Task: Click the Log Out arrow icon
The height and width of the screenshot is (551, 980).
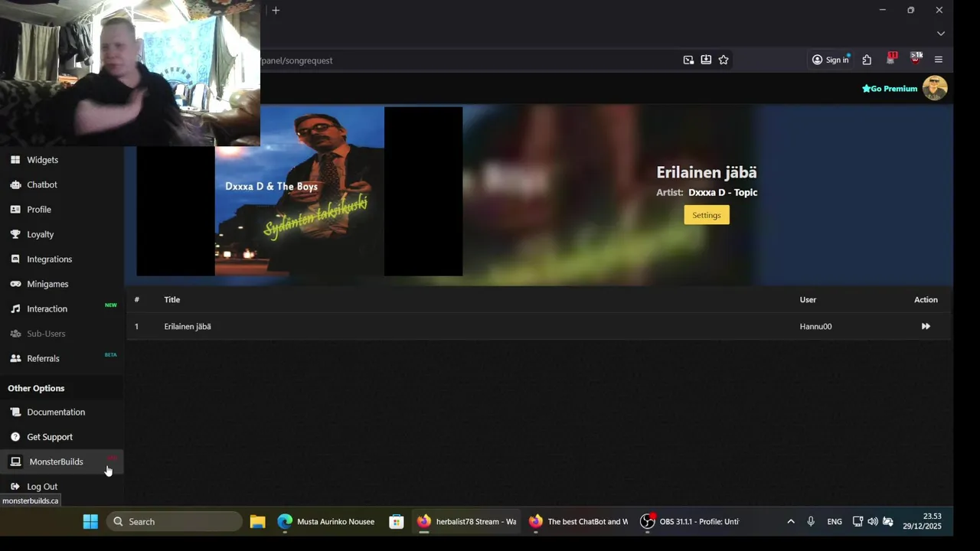Action: tap(15, 487)
